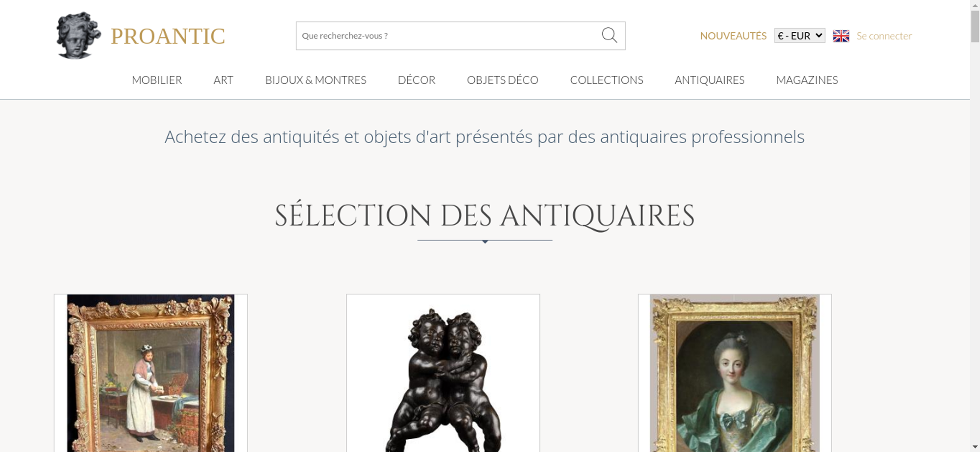Open the Objets Déco menu

(503, 80)
